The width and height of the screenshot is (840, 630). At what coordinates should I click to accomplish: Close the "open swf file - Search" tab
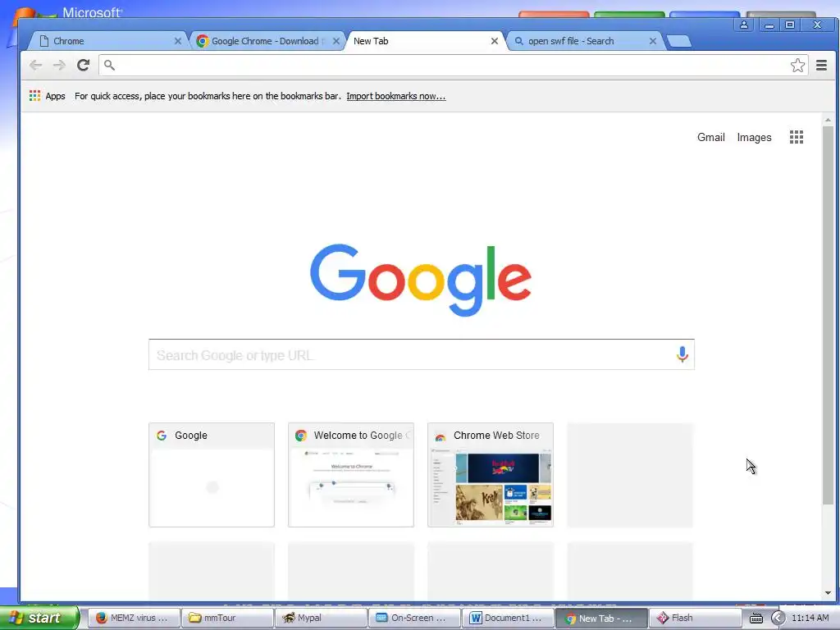tap(652, 41)
